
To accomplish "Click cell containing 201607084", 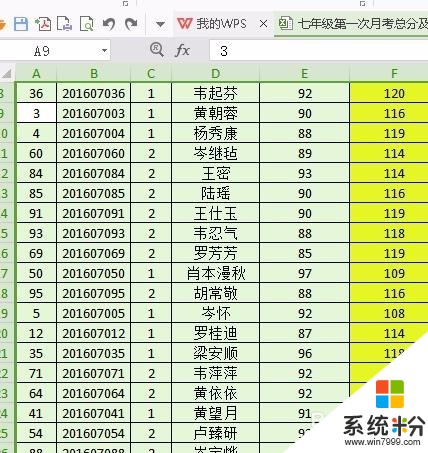I will tap(94, 173).
